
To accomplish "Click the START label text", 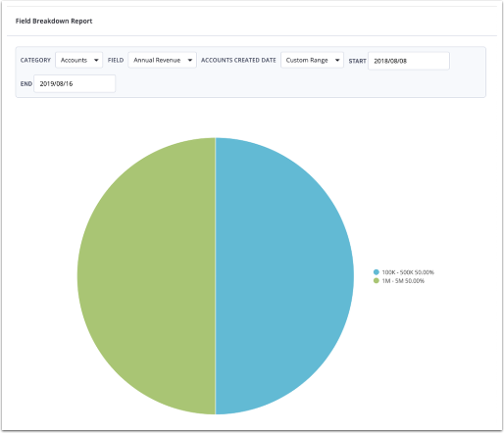I will (x=357, y=61).
